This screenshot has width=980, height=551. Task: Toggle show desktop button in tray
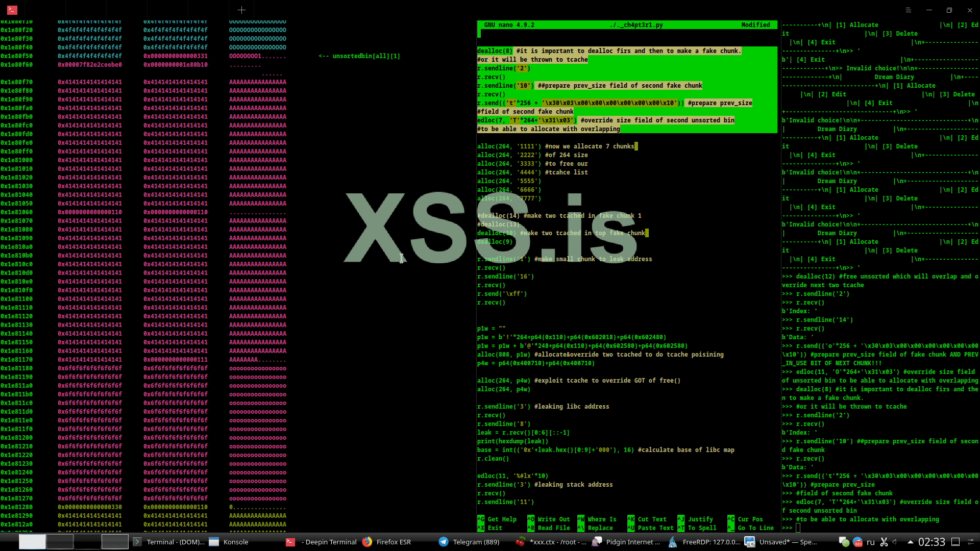955,542
